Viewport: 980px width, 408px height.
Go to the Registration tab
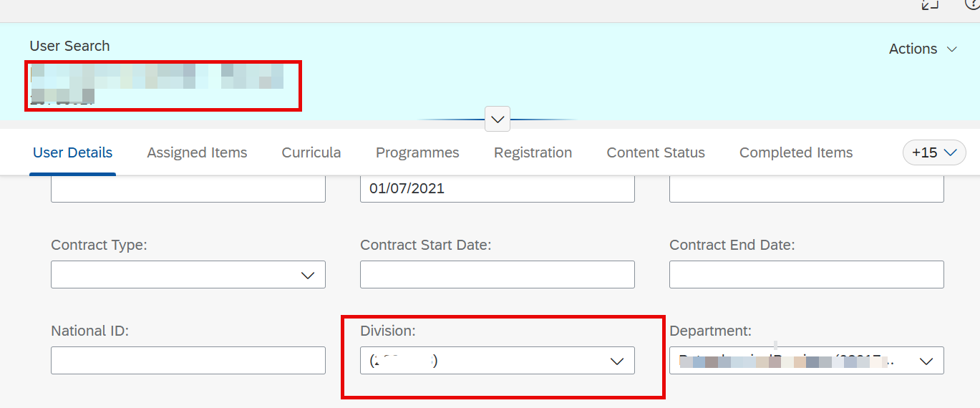533,152
